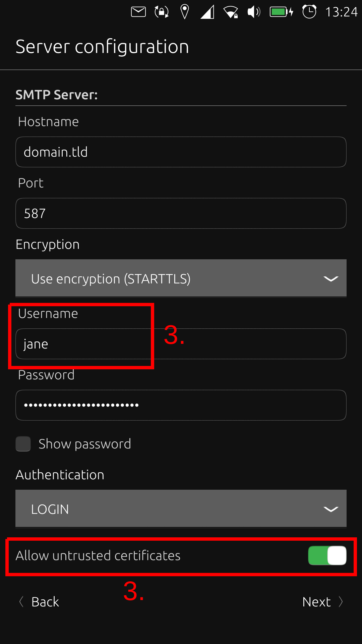
Task: Tap the battery charging indicator
Action: (282, 12)
